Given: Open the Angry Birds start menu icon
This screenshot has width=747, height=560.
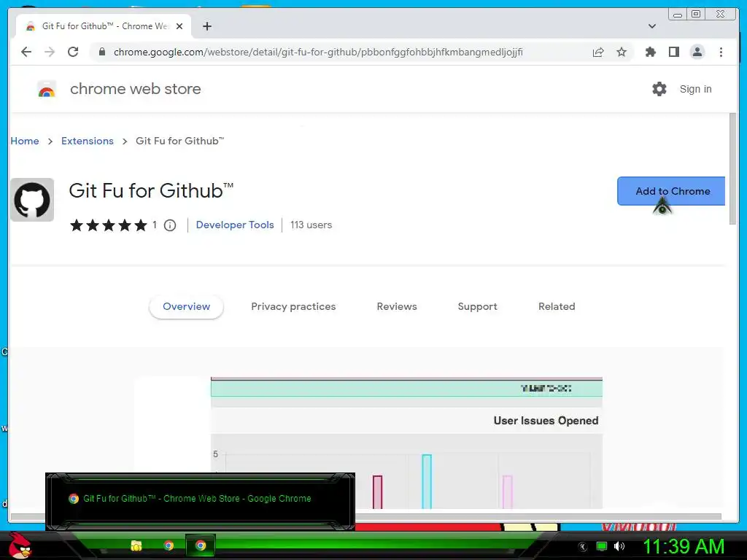Looking at the screenshot, I should pos(20,545).
